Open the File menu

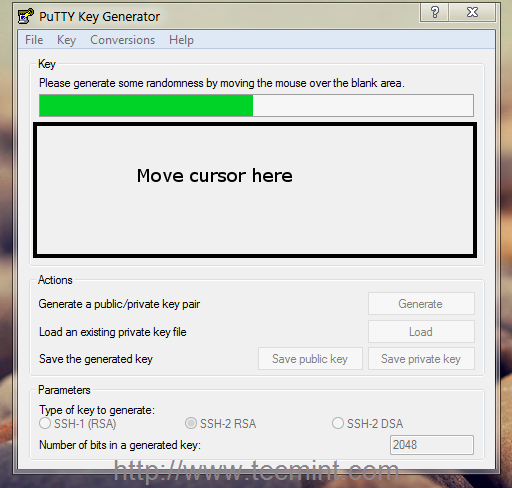(34, 40)
